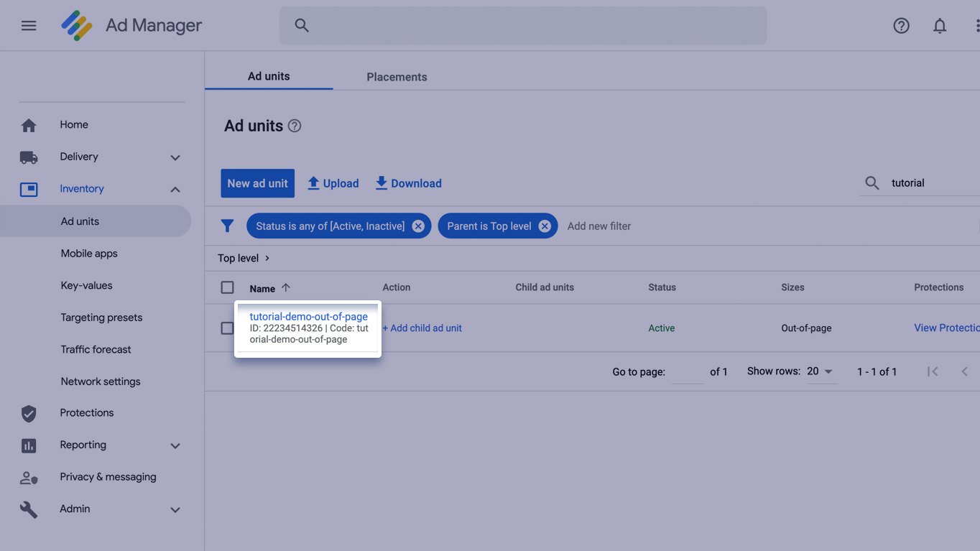Open Traffic forecast

click(96, 349)
